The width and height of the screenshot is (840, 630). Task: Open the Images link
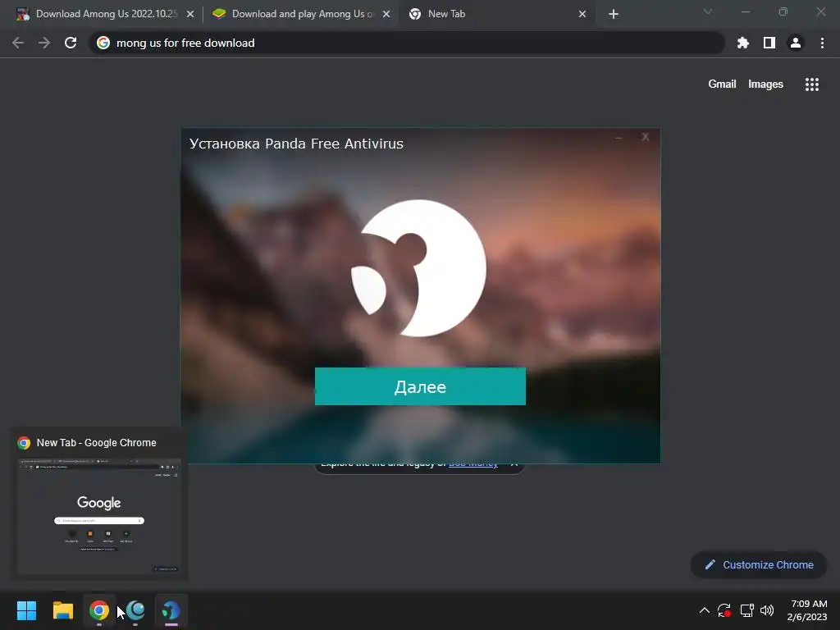pos(765,84)
